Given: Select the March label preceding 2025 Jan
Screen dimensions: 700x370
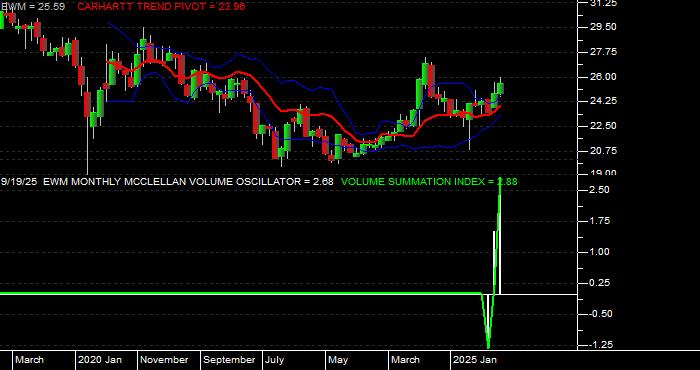Looking at the screenshot, I should coord(405,360).
